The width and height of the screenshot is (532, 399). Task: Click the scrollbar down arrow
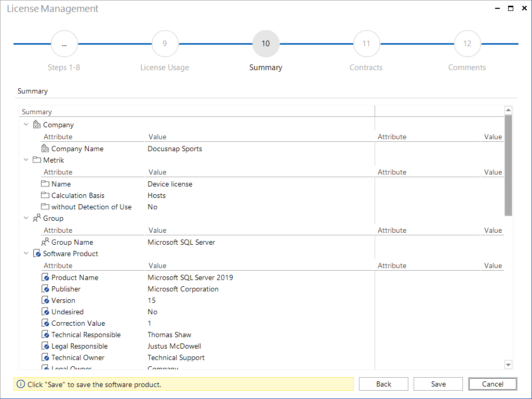point(508,365)
